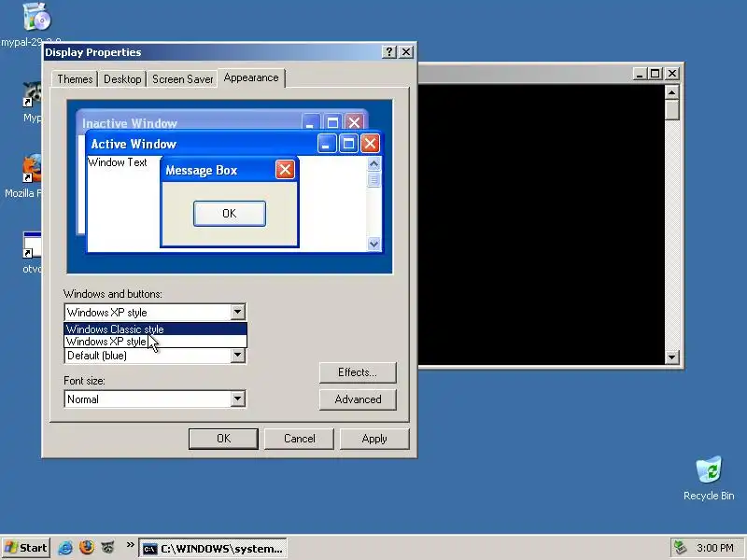This screenshot has width=747, height=560.
Task: Click the preview scrollbar up arrow
Action: (374, 164)
